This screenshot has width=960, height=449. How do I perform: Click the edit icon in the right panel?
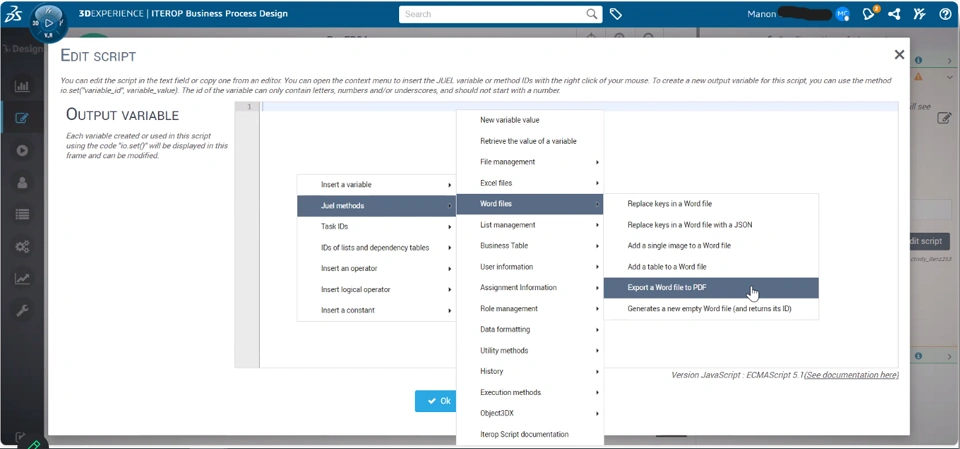(x=944, y=118)
